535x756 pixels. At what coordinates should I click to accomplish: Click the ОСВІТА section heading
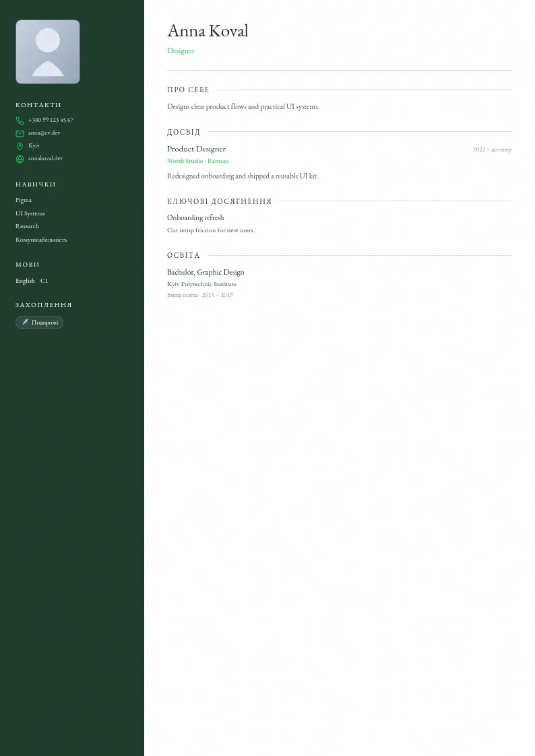183,256
